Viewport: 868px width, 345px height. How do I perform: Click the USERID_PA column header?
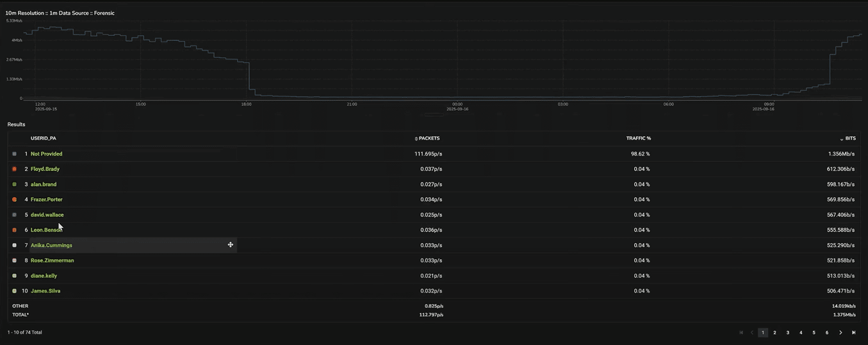tap(43, 138)
